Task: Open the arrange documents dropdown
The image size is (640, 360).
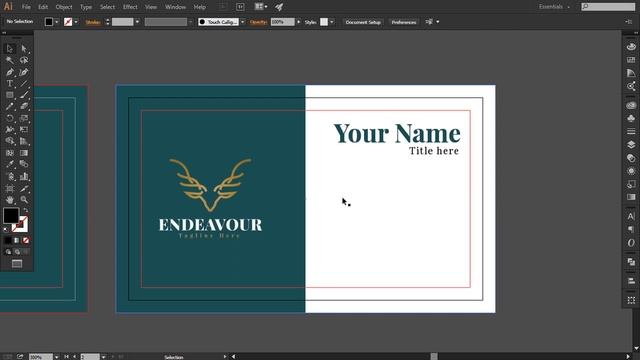Action: pyautogui.click(x=261, y=7)
